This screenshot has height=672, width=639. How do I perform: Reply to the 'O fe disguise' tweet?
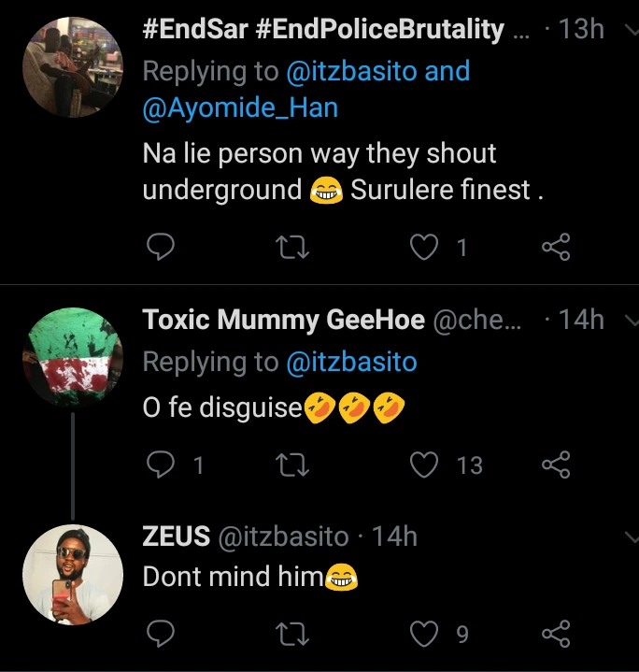(162, 465)
